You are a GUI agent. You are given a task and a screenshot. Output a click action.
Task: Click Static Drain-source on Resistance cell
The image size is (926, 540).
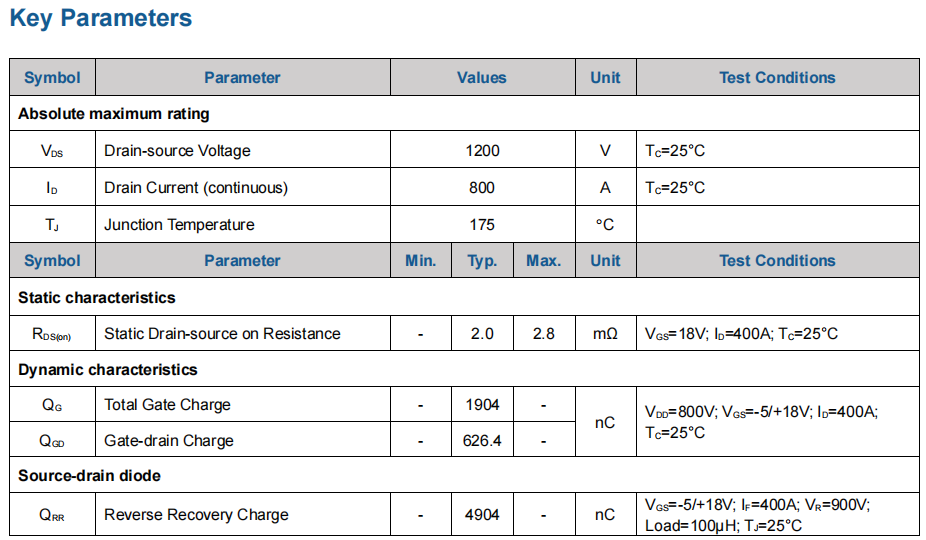pos(222,334)
